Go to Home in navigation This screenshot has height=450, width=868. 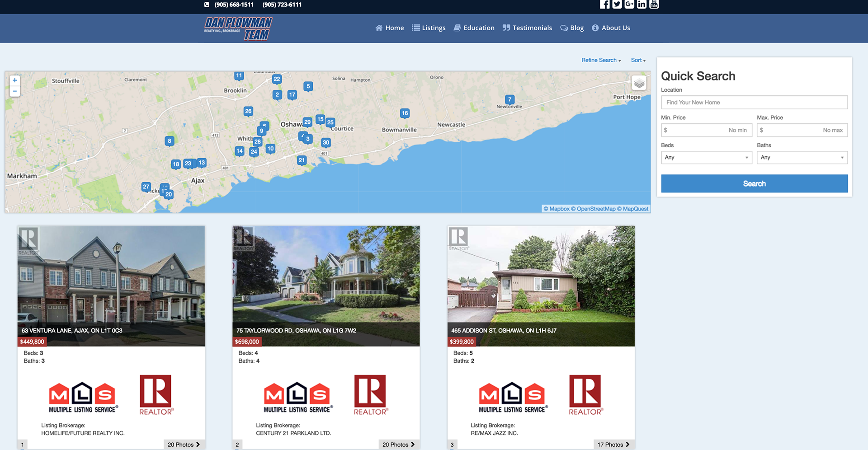[390, 28]
